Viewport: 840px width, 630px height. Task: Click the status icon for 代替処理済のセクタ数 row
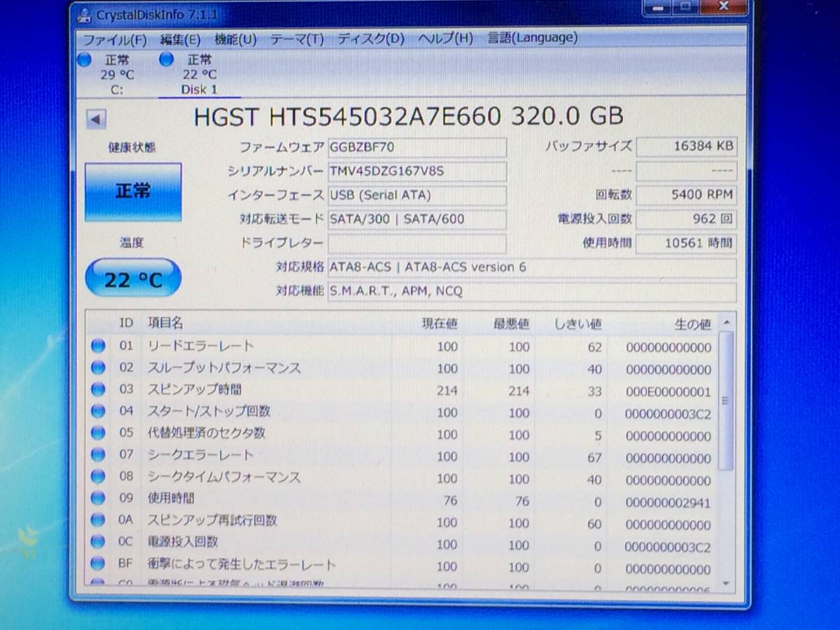point(98,433)
